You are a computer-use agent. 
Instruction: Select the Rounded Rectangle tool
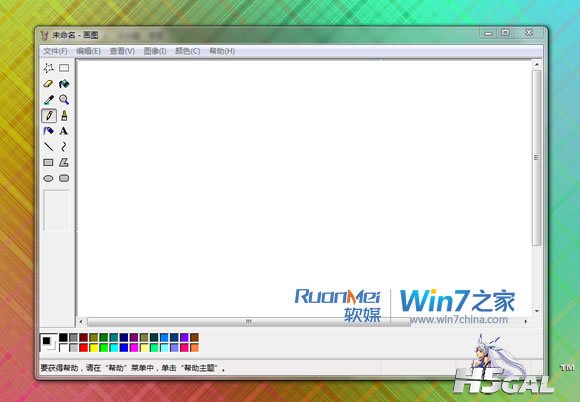click(64, 178)
